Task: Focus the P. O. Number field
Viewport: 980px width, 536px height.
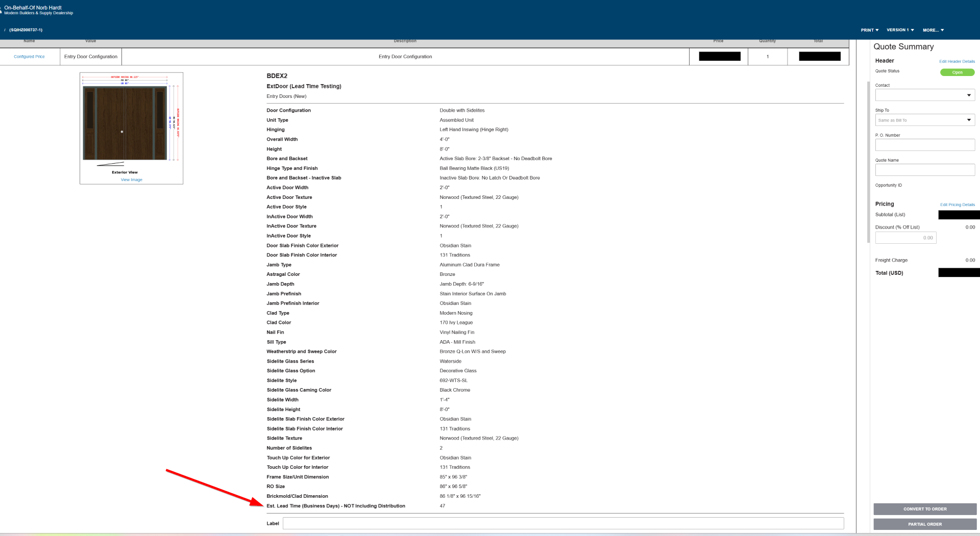Action: click(x=925, y=145)
